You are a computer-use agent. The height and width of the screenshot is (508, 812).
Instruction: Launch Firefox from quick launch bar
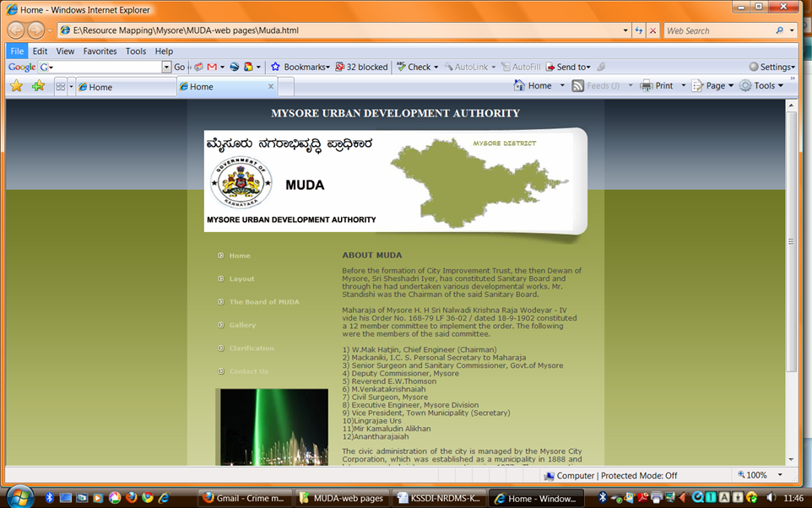tap(131, 498)
